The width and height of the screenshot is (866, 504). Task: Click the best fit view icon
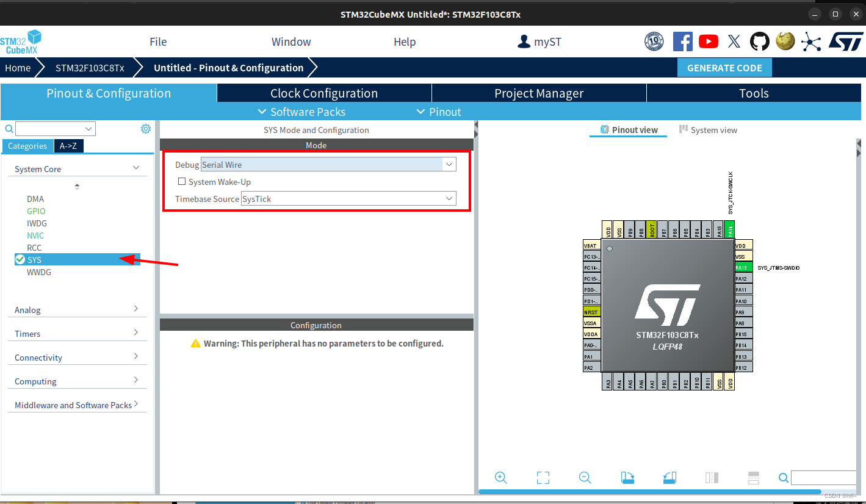543,478
